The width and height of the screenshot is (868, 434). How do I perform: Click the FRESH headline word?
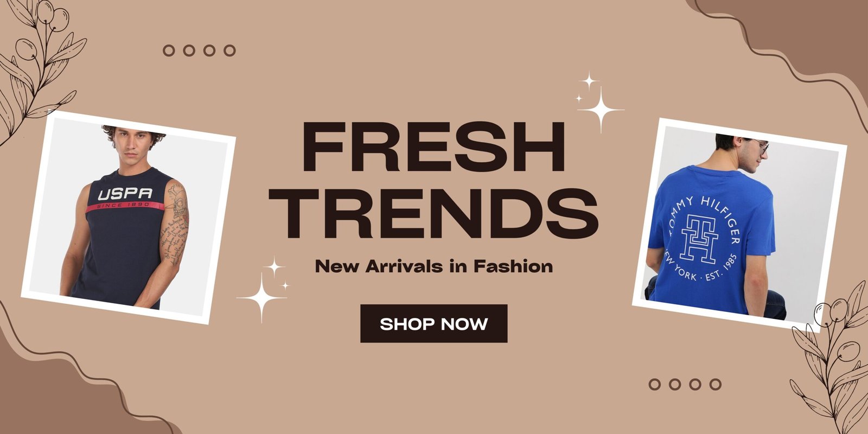coord(433,146)
